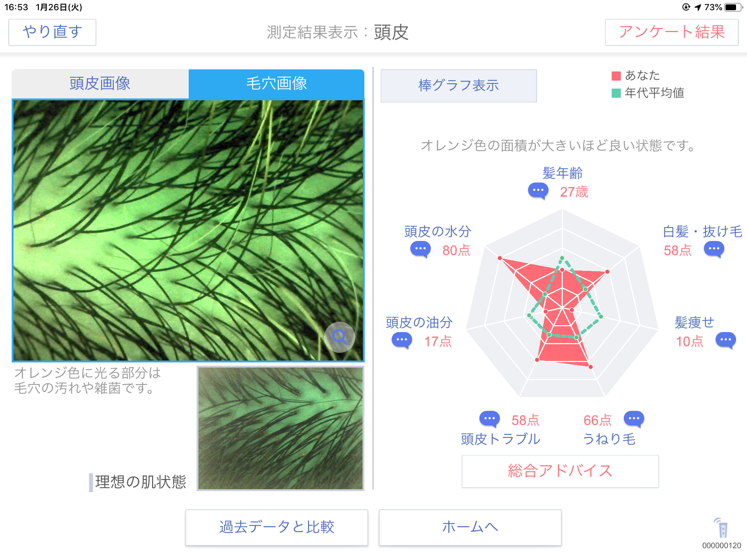Open the アンケート結果 survey results
Image resolution: width=747 pixels, height=560 pixels.
coord(671,32)
